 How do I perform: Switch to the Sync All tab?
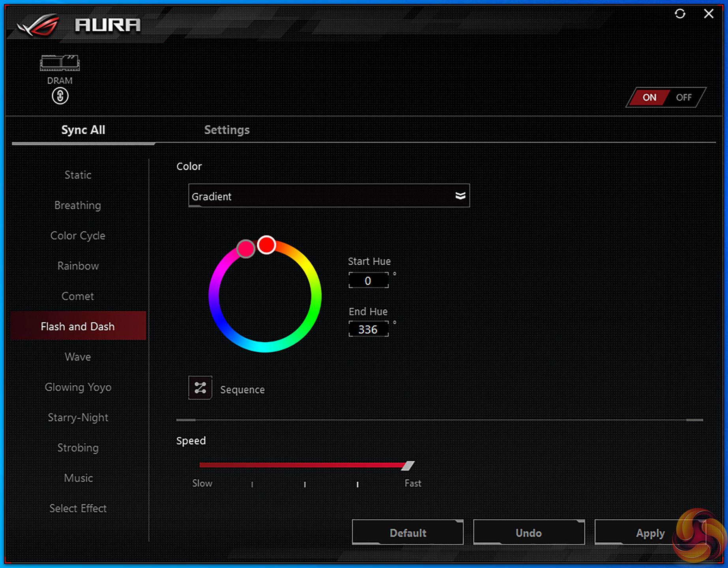pyautogui.click(x=83, y=130)
